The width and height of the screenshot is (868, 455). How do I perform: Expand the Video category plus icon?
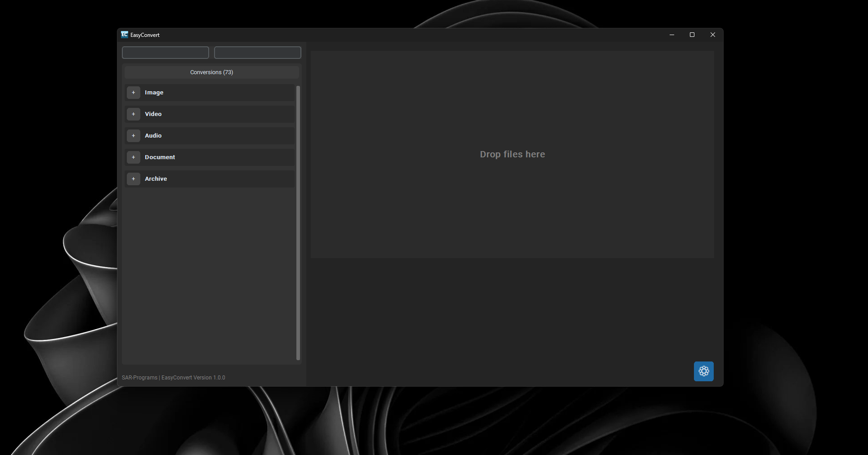133,114
